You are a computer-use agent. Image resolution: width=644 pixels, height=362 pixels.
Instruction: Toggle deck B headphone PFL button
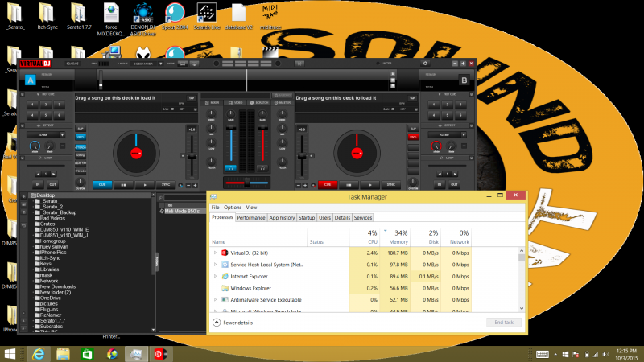click(x=262, y=168)
